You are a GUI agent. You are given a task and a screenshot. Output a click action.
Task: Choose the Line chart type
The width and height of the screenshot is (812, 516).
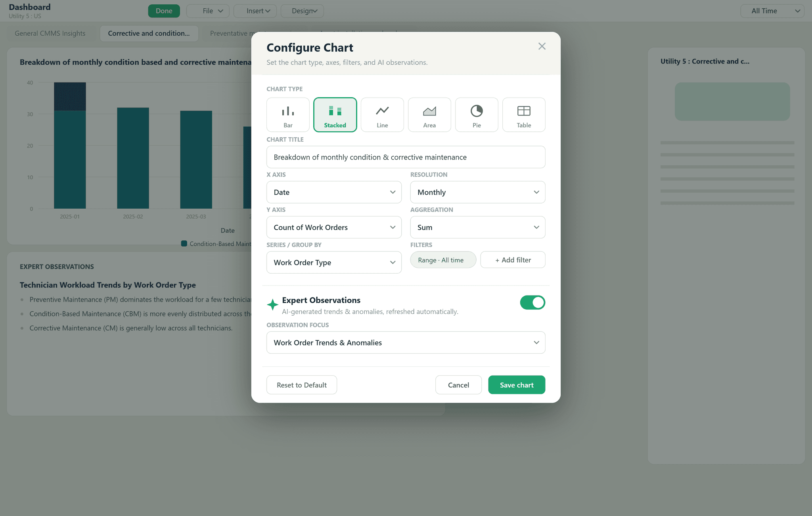(x=382, y=115)
